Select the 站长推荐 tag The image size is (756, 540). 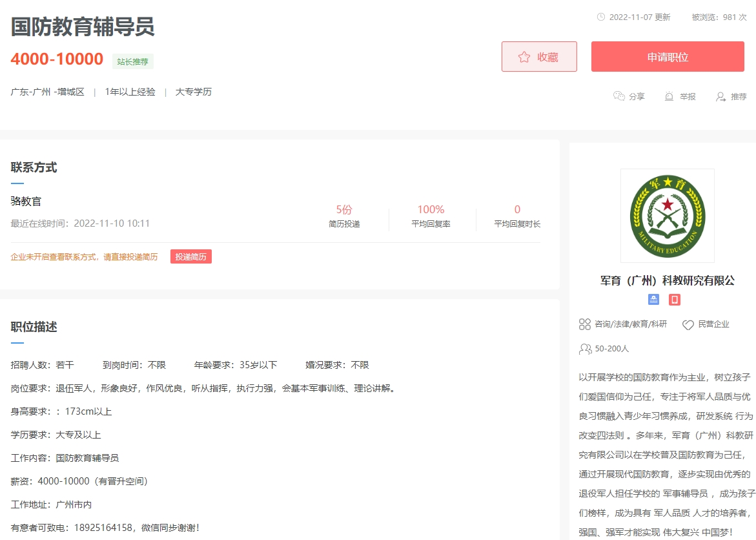click(x=132, y=61)
